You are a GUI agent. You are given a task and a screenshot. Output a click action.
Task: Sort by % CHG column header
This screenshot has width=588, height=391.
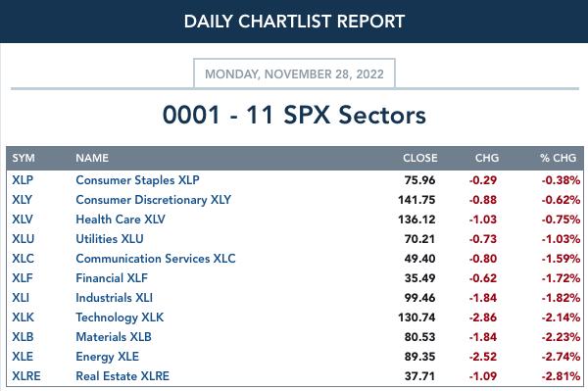(x=559, y=158)
